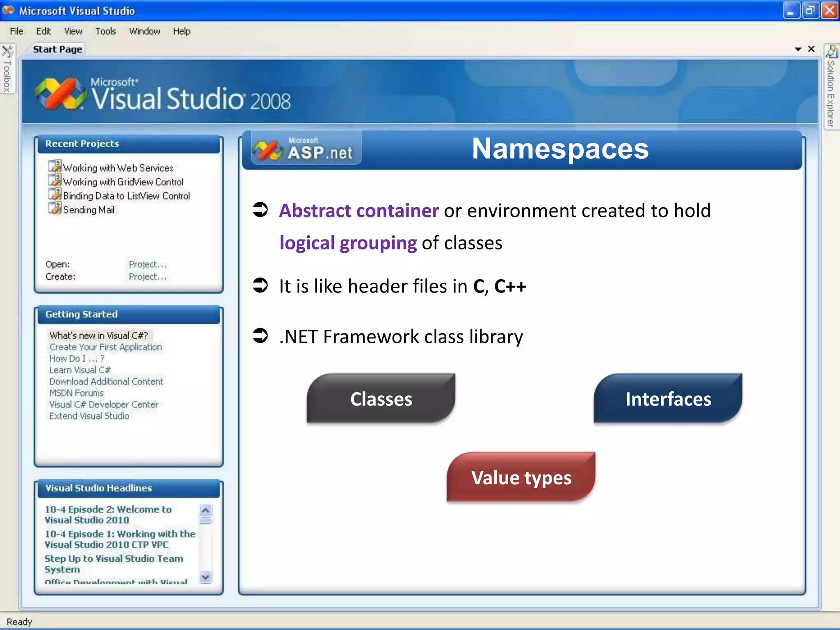Expand the Start Page tab list dropdown arrow

pyautogui.click(x=798, y=49)
